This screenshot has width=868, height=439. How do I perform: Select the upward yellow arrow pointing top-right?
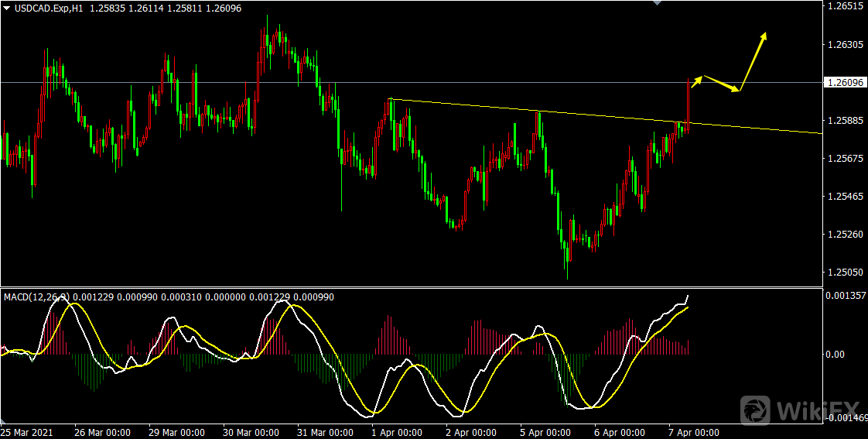(x=753, y=61)
